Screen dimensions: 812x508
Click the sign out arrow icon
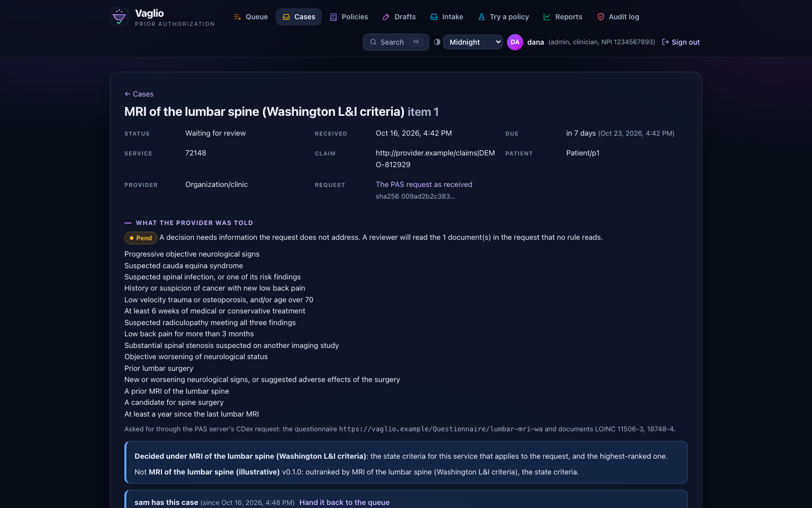(x=665, y=42)
